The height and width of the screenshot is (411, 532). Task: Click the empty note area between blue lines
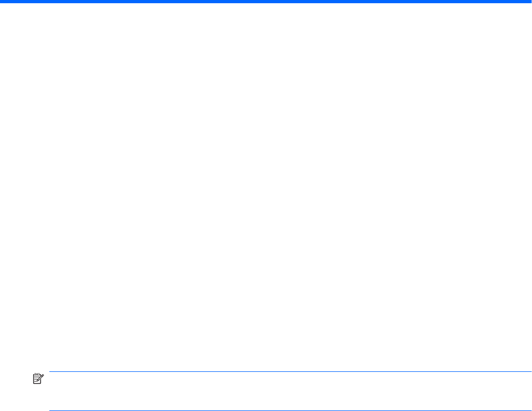(291, 391)
